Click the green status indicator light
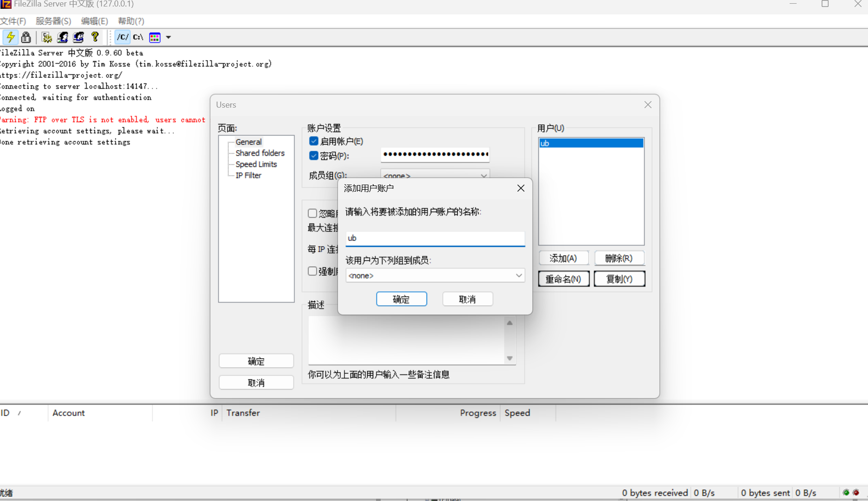 coord(846,493)
